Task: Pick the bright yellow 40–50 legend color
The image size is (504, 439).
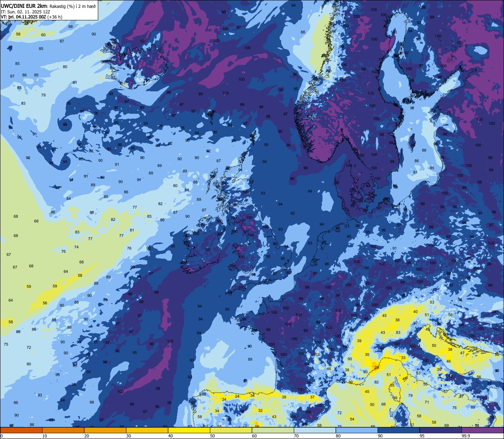Action: pos(189,430)
